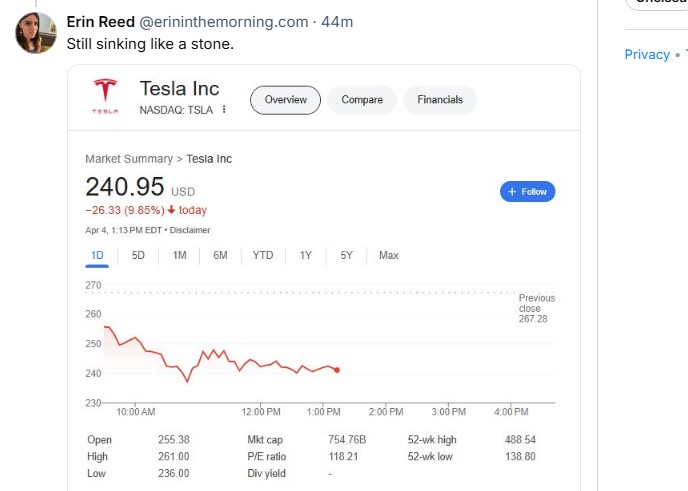
Task: Switch chart to Max range
Action: click(389, 255)
